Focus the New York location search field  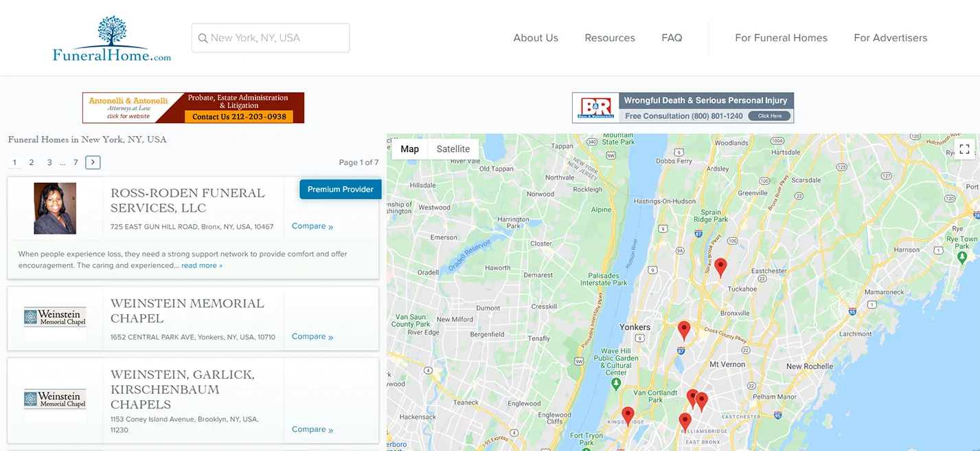271,38
